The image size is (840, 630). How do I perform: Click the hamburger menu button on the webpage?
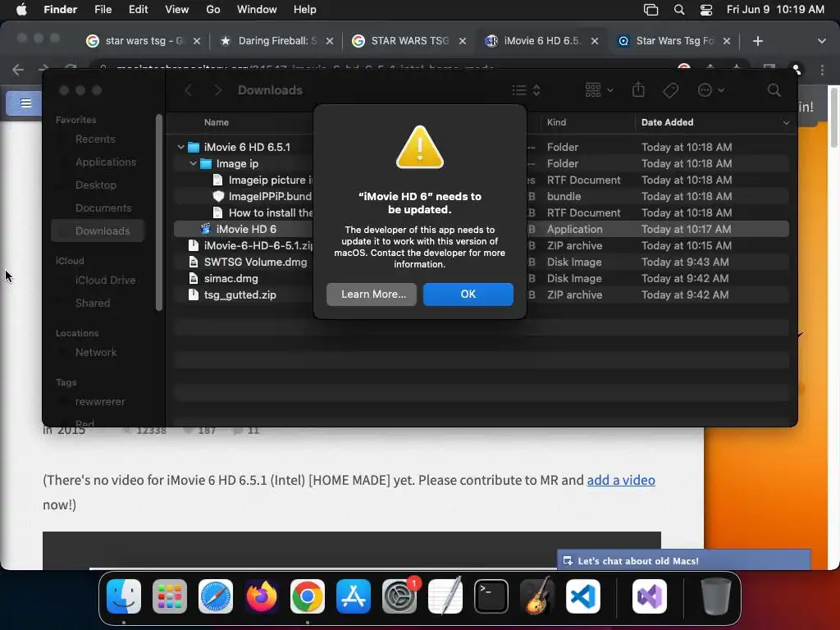[x=25, y=103]
